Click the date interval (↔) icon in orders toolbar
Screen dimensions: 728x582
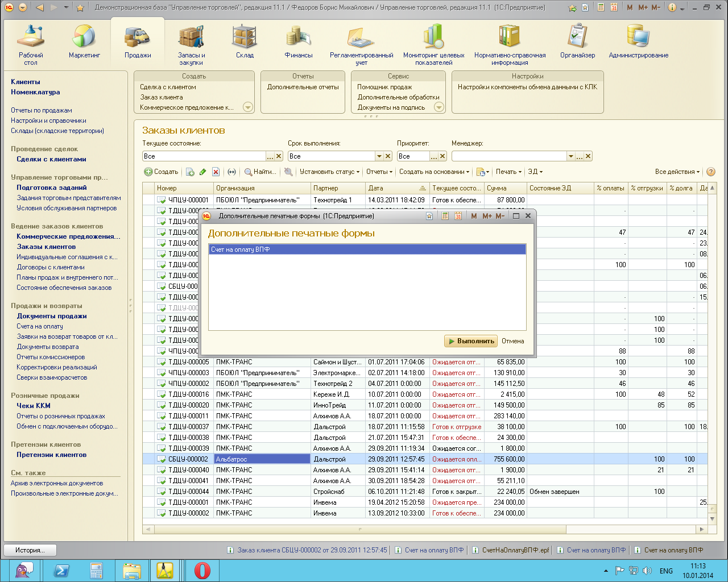pyautogui.click(x=231, y=172)
